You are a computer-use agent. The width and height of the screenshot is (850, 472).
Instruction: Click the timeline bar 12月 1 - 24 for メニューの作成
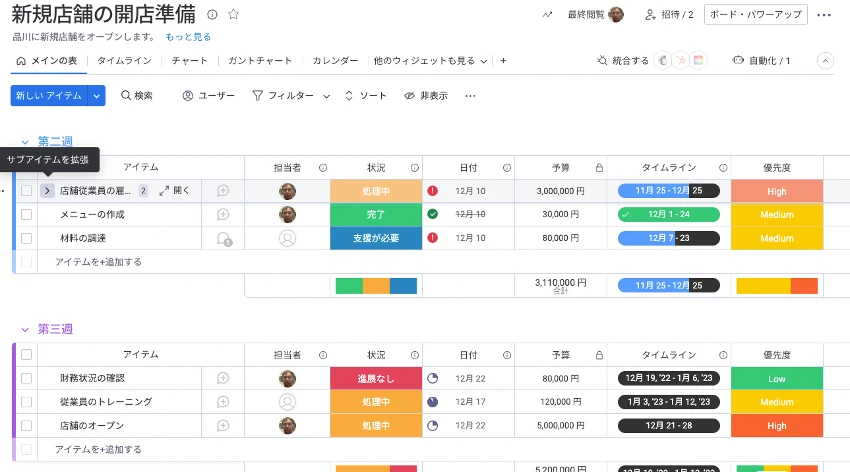pos(669,215)
